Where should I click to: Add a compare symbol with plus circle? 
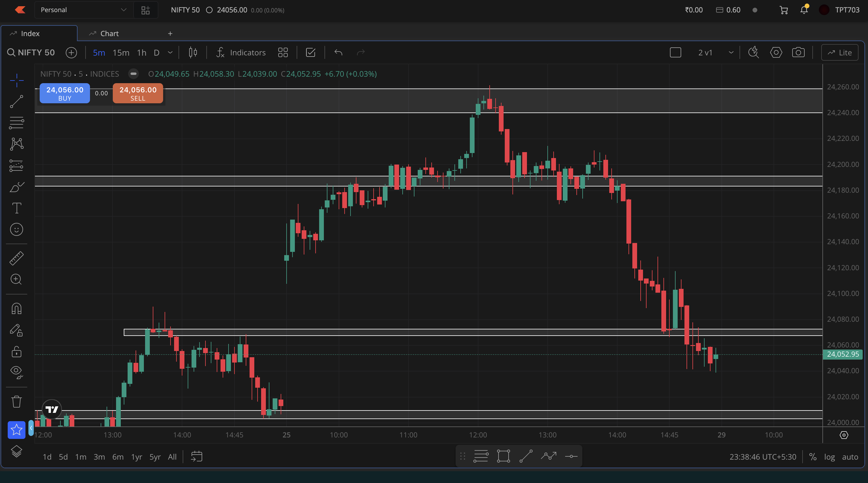point(71,53)
